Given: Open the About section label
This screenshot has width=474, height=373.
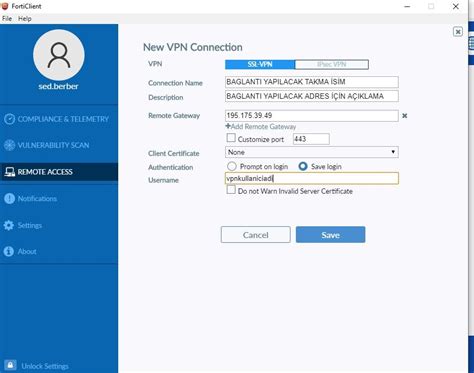Looking at the screenshot, I should coord(27,251).
